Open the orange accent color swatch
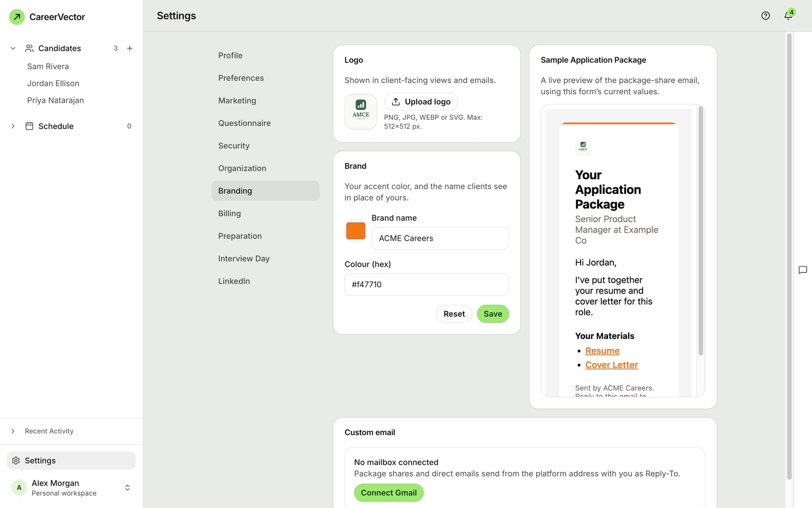 (356, 231)
